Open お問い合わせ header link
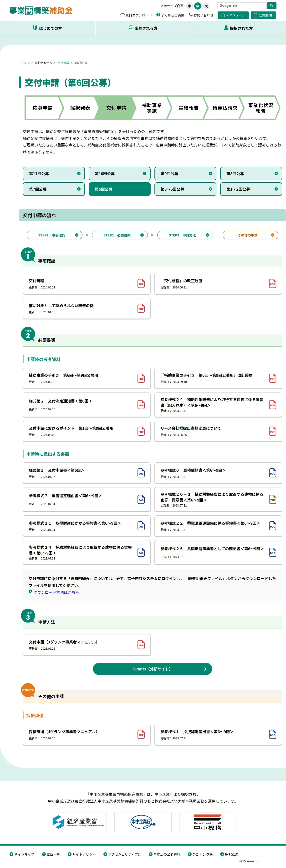 click(201, 15)
